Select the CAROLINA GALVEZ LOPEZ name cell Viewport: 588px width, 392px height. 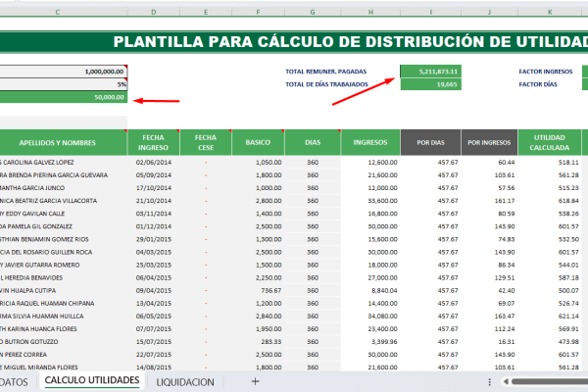(x=64, y=163)
